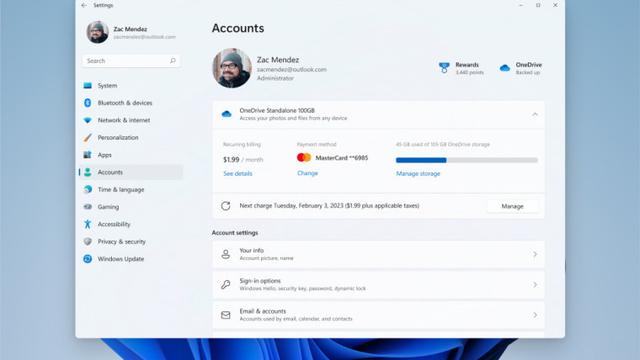Click the OneDrive storage usage bar
This screenshot has height=360, width=640.
(x=467, y=160)
